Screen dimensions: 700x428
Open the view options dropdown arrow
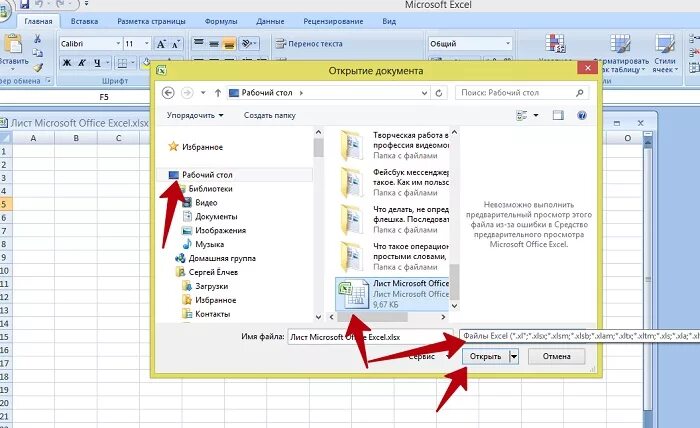click(x=536, y=115)
